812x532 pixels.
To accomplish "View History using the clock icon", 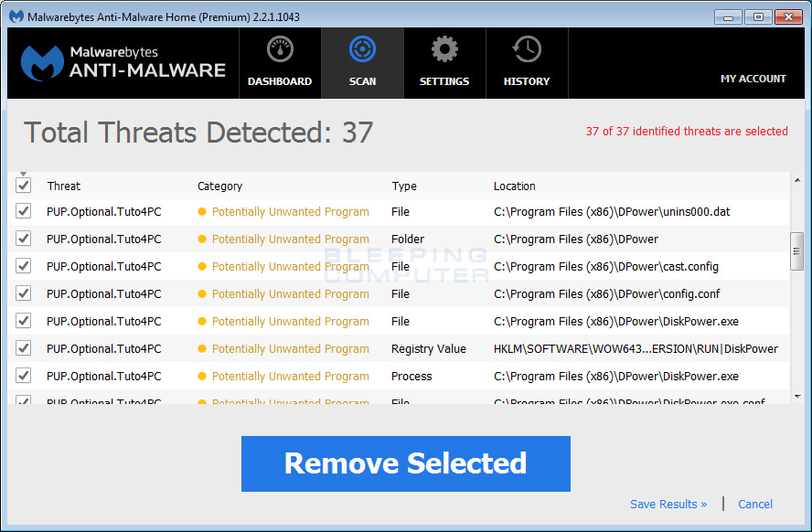I will 527,49.
